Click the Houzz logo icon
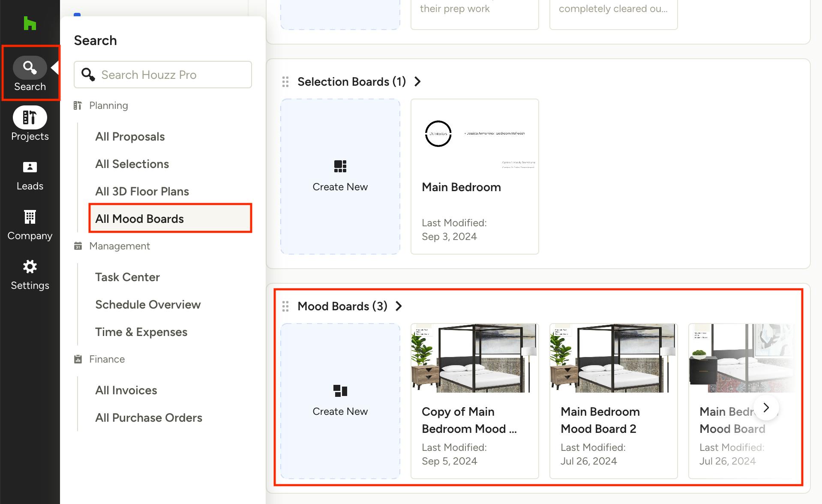This screenshot has height=504, width=822. [30, 24]
